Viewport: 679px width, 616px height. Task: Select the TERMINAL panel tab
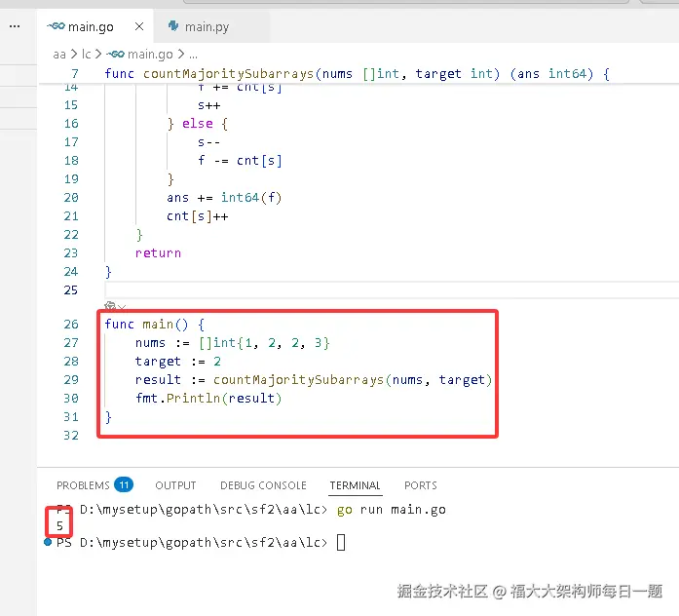click(356, 485)
